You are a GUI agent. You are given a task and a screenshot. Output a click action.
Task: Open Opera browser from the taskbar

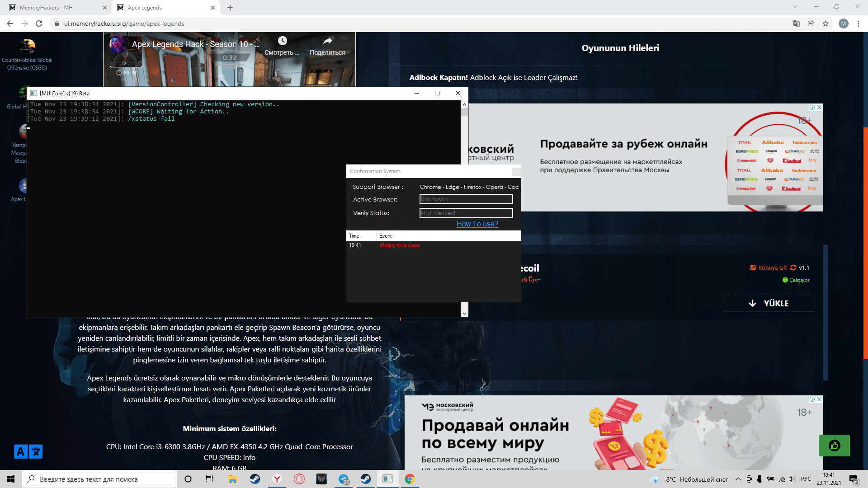(299, 479)
